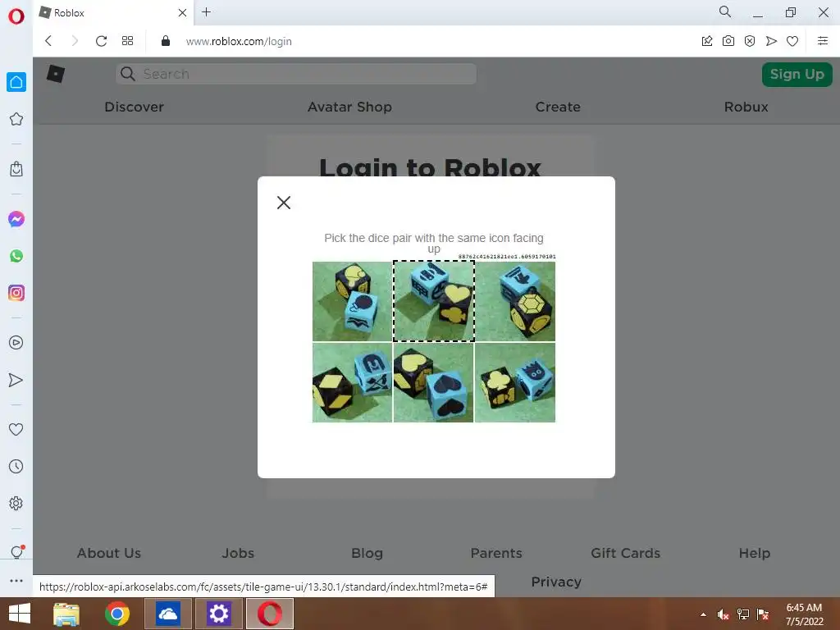Go to Opera sidebar Home
This screenshot has width=840, height=630.
pos(16,82)
